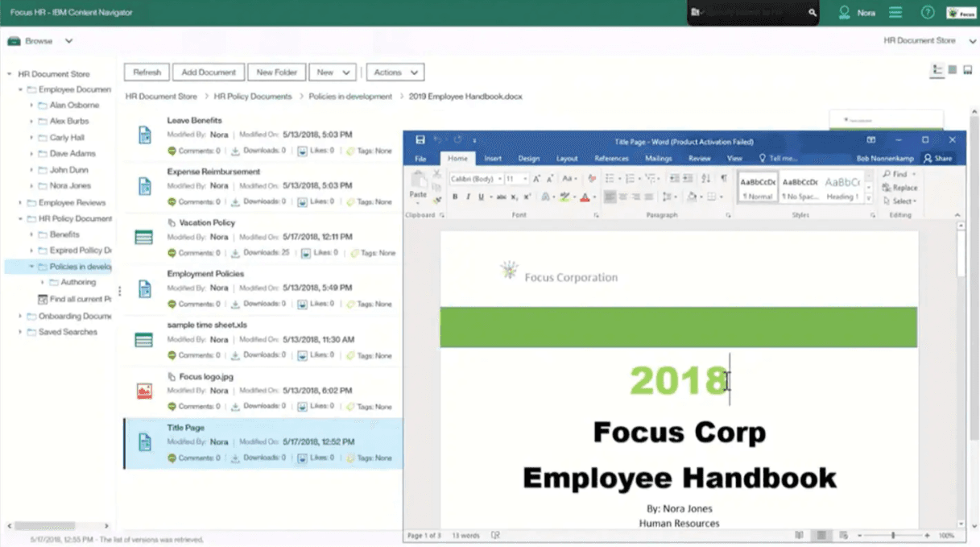The height and width of the screenshot is (547, 980).
Task: Click the Save icon in Word's title bar
Action: [x=420, y=140]
